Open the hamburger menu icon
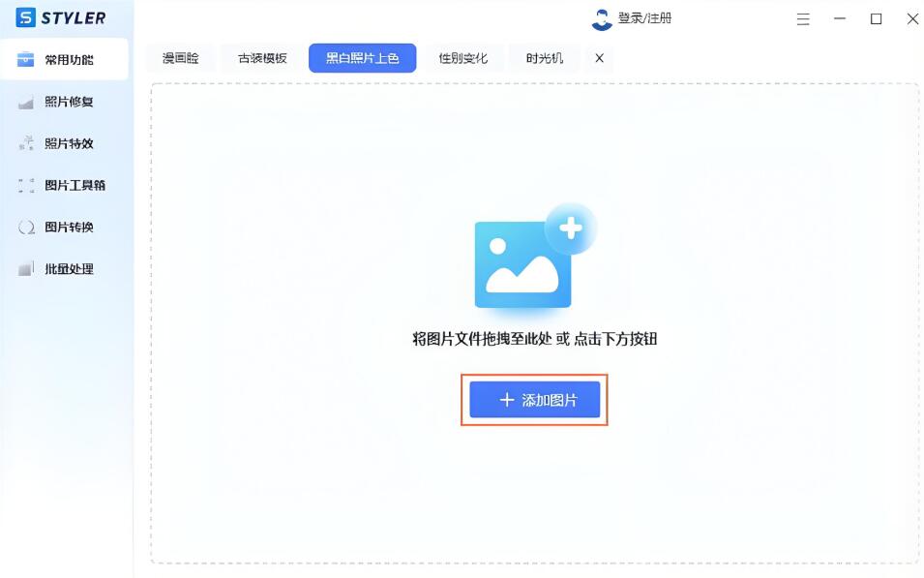This screenshot has height=578, width=924. [x=803, y=18]
